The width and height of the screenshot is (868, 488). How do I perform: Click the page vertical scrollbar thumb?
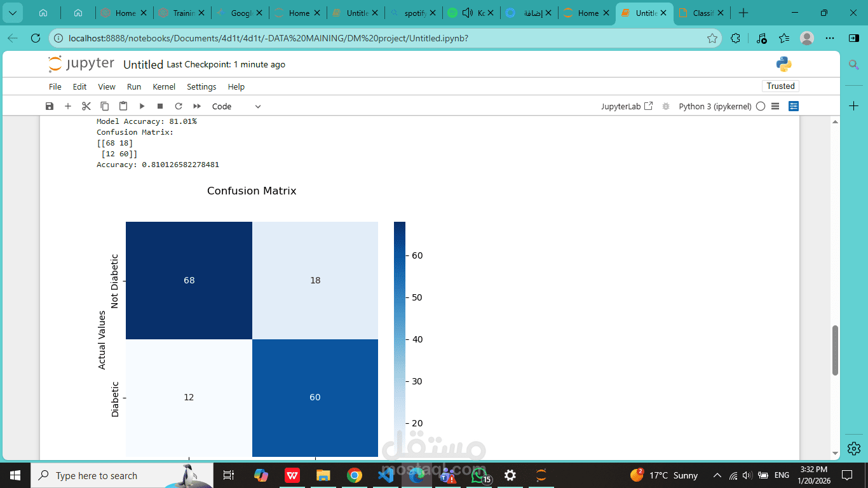835,350
